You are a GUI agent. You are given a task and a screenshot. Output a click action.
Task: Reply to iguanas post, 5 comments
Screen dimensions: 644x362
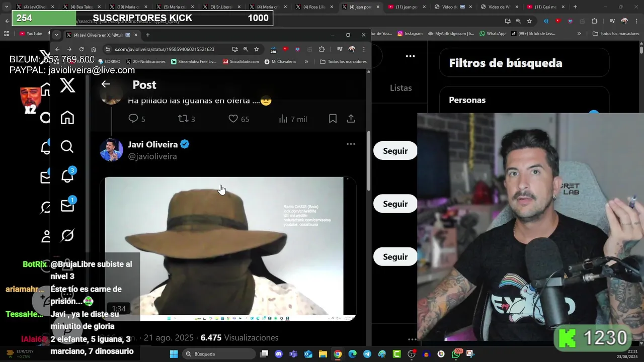coord(137,119)
